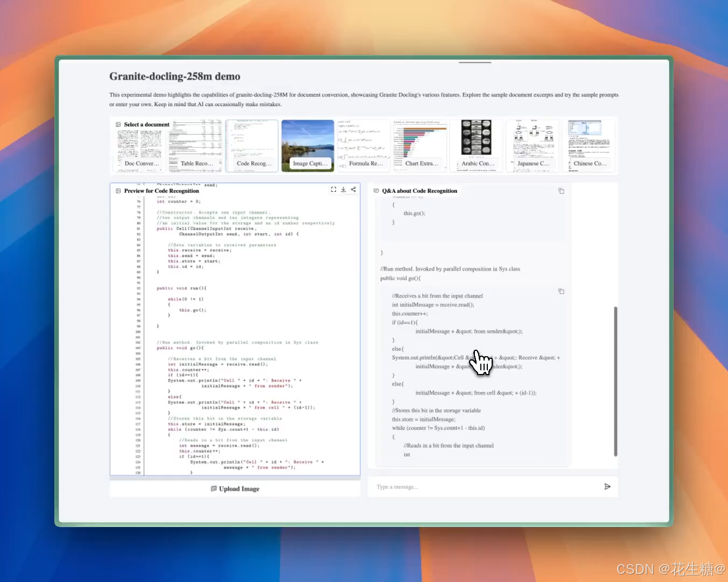This screenshot has width=728, height=582.
Task: Click '//Stores this bit in the storage variable' in Q&A
Action: coord(436,411)
